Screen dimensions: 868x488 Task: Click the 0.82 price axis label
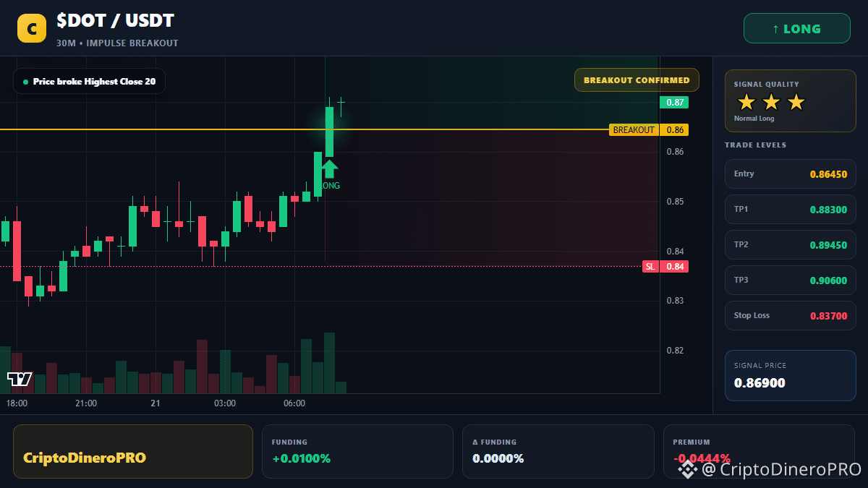tap(675, 351)
